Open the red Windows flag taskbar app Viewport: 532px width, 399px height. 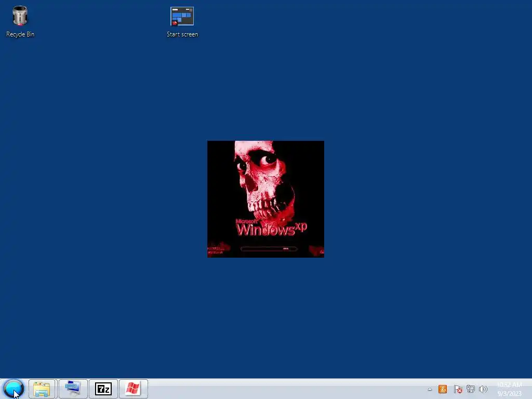[134, 389]
